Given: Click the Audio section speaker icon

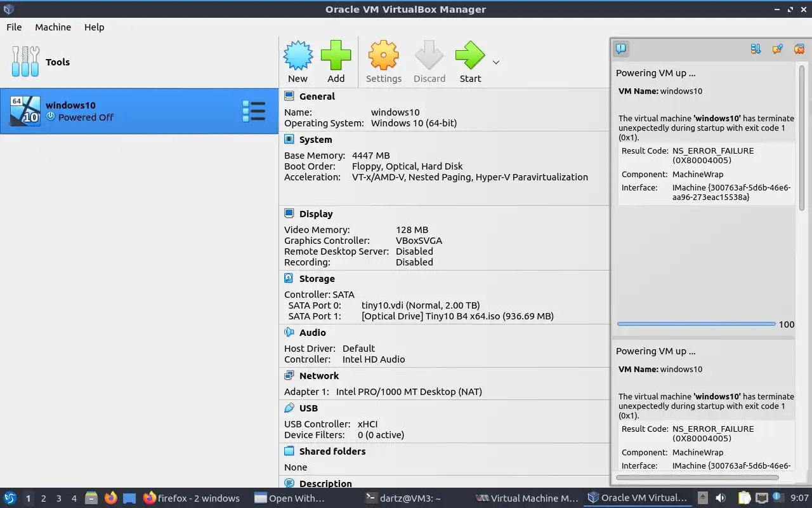Looking at the screenshot, I should click(289, 332).
